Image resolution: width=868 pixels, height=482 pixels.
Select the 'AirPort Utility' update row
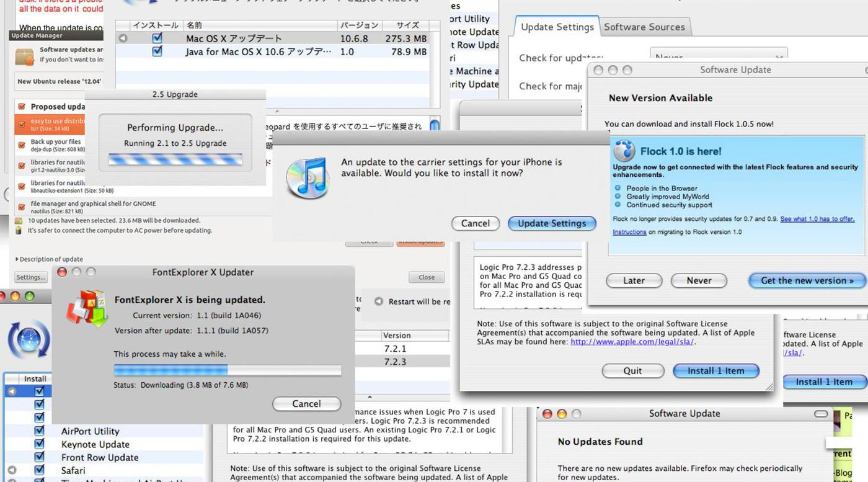click(90, 431)
